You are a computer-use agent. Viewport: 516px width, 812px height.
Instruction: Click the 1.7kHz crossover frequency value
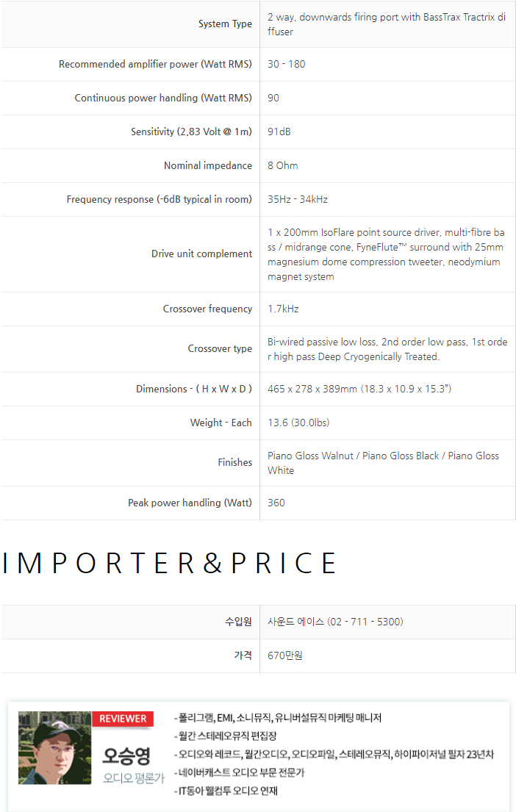click(283, 309)
